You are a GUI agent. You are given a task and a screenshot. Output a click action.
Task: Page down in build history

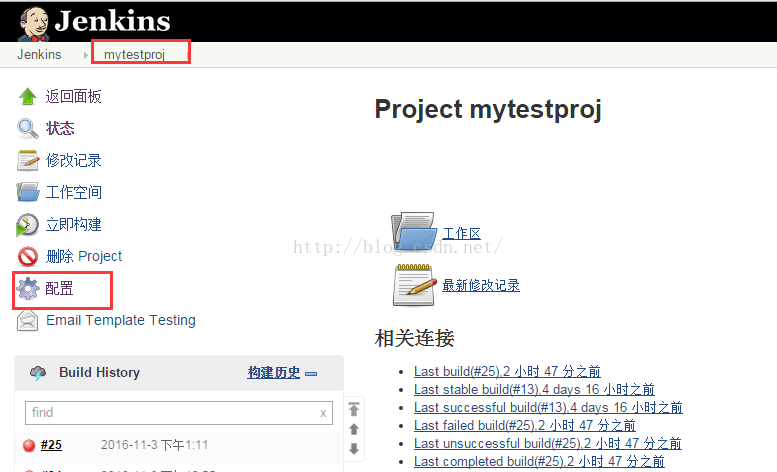pos(354,449)
